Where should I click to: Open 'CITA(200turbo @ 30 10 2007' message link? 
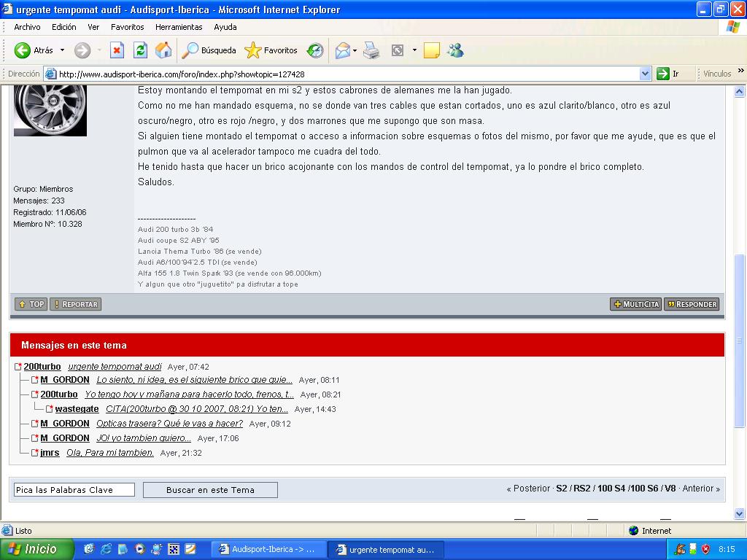tap(197, 408)
